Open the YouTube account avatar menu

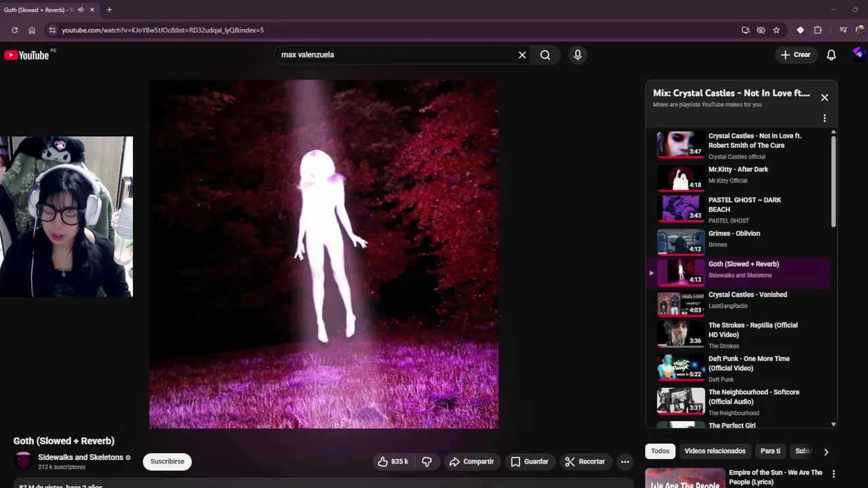(x=859, y=54)
